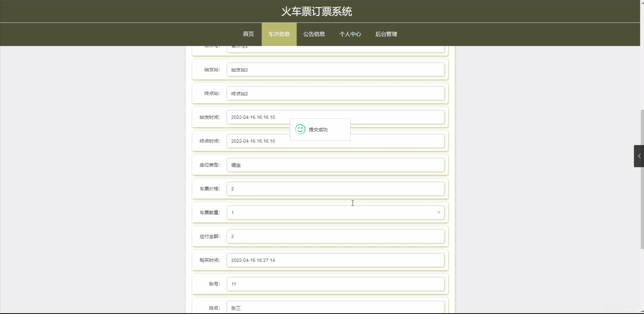Open the 车票数量 dropdown arrow
Screen dimensions: 644x314
[x=439, y=212]
